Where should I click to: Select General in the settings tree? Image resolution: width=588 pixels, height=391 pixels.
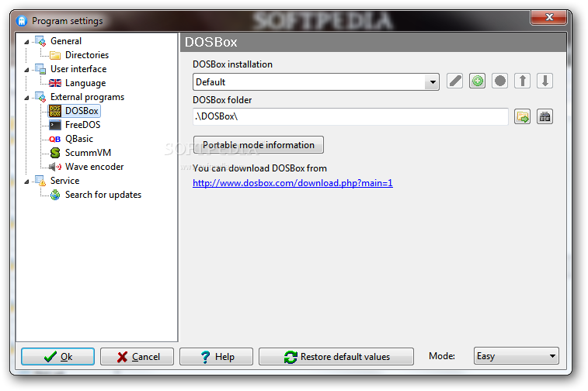[66, 41]
